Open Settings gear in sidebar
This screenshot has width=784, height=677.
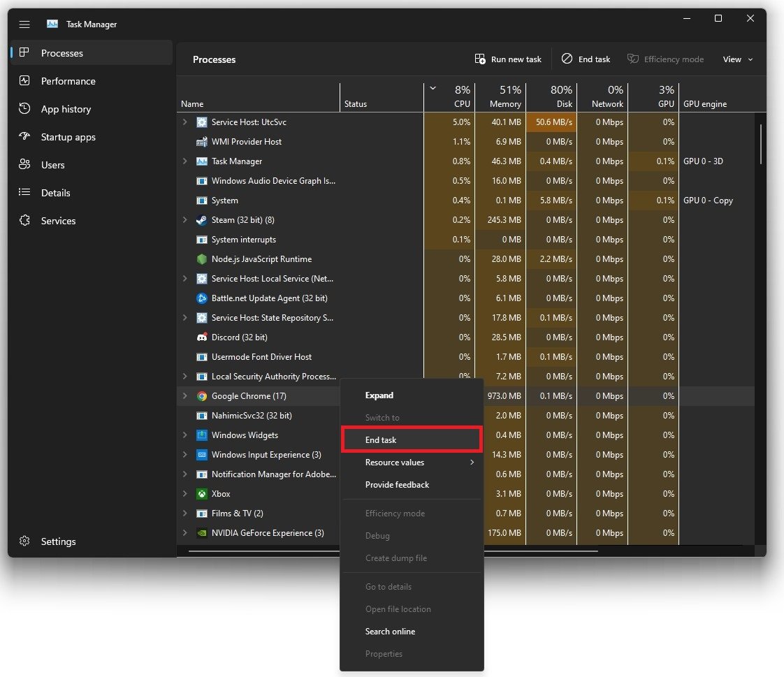point(24,541)
